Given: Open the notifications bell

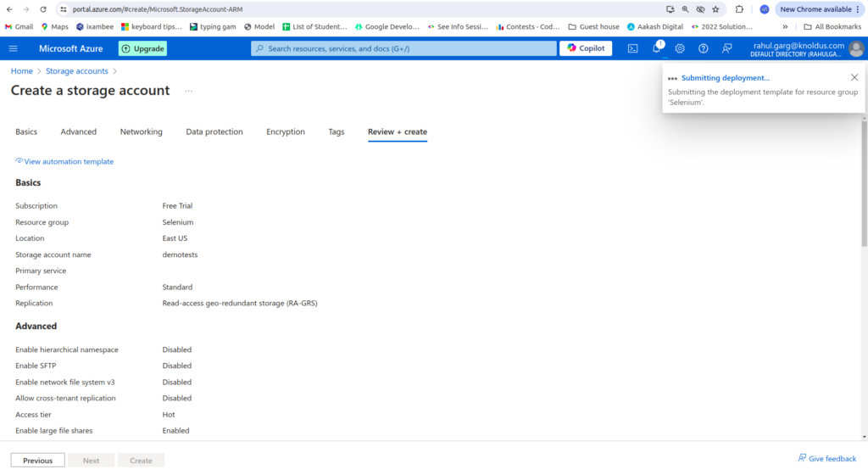Looking at the screenshot, I should pyautogui.click(x=656, y=48).
